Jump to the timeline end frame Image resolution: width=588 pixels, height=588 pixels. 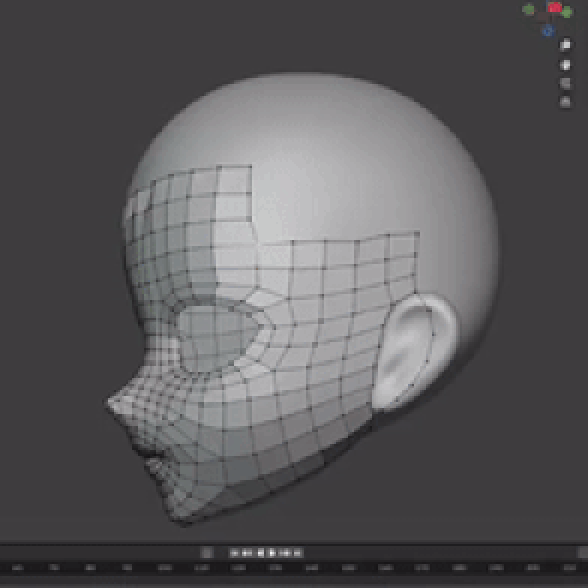tap(297, 552)
